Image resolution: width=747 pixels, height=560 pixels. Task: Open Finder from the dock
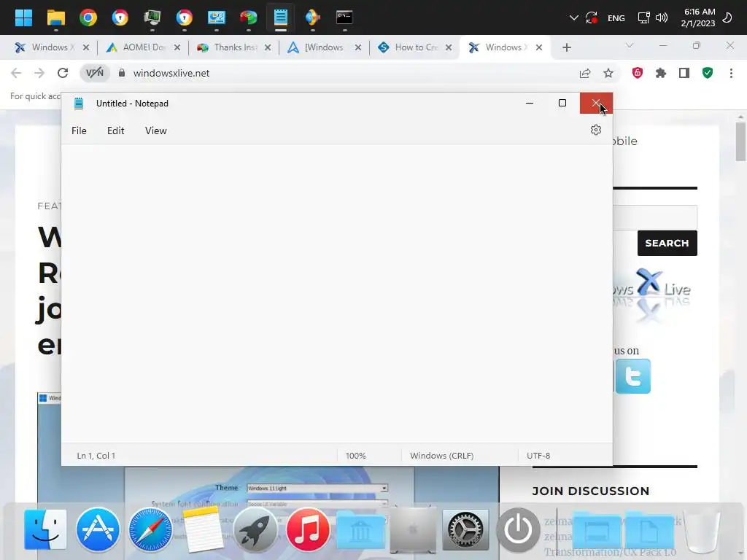click(45, 529)
